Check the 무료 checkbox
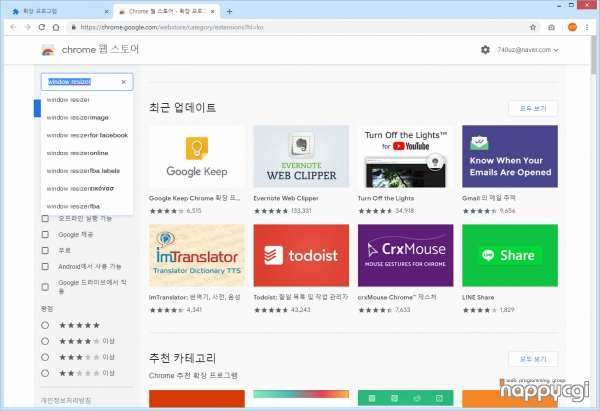Image resolution: width=600 pixels, height=411 pixels. [45, 250]
